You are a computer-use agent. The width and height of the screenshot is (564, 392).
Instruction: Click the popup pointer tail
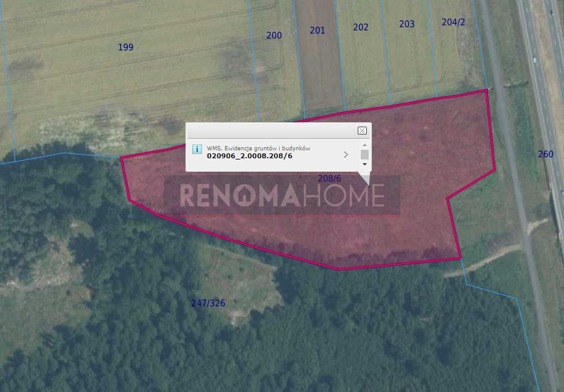(x=364, y=179)
